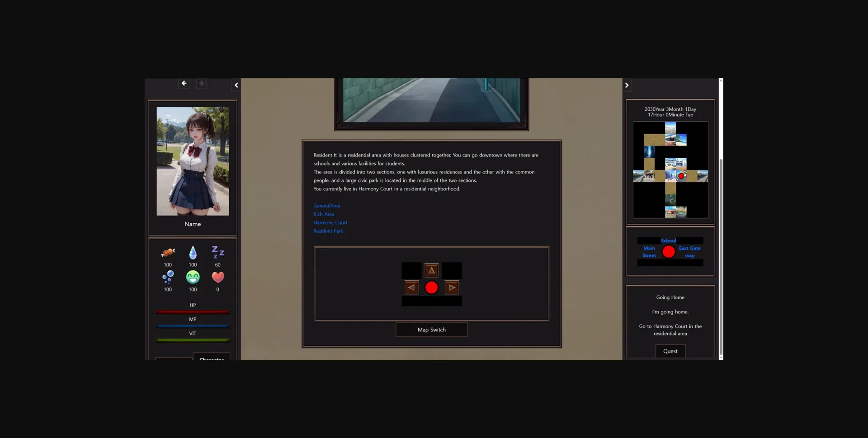
Task: Travel to School on the mini compass
Action: coord(668,240)
